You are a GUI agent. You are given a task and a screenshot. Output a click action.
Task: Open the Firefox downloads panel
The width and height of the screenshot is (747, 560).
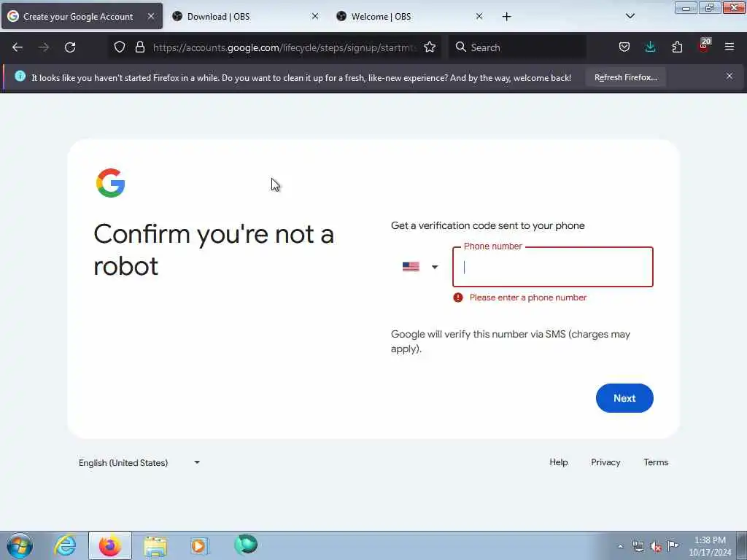click(x=650, y=47)
